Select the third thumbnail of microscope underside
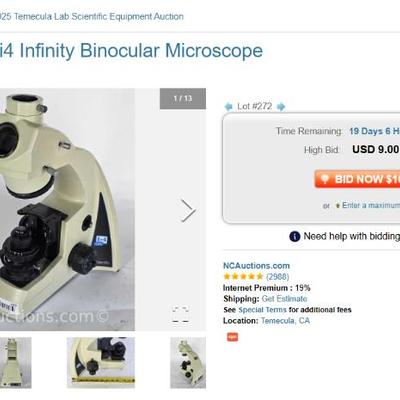Image resolution: width=400 pixels, height=400 pixels. [x=188, y=363]
